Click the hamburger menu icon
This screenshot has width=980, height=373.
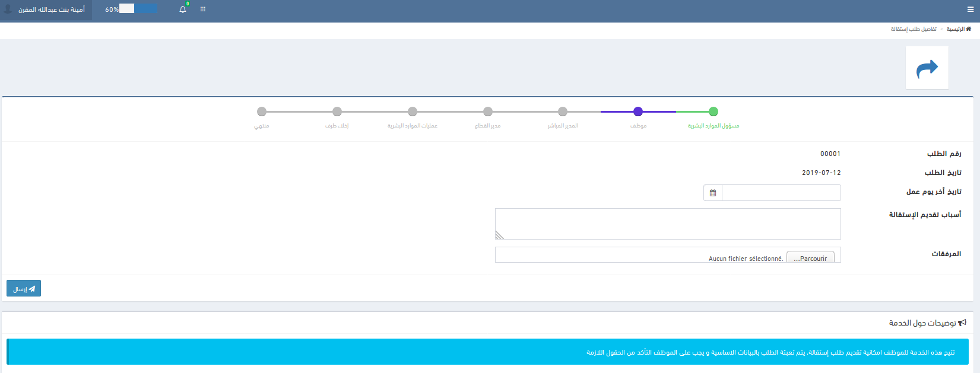[970, 9]
